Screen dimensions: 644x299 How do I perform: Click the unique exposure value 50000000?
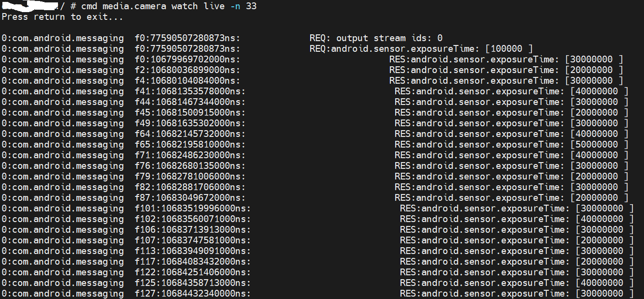[x=599, y=145]
